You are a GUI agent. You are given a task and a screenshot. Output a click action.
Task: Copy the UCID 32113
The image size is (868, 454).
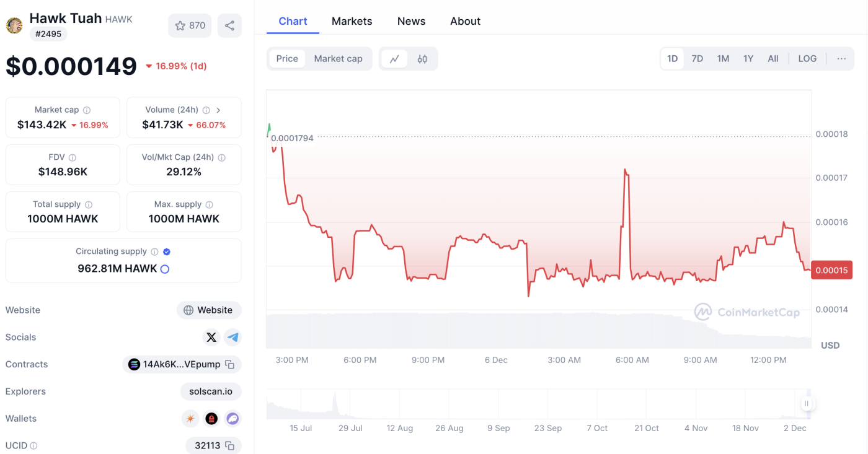[x=230, y=446]
